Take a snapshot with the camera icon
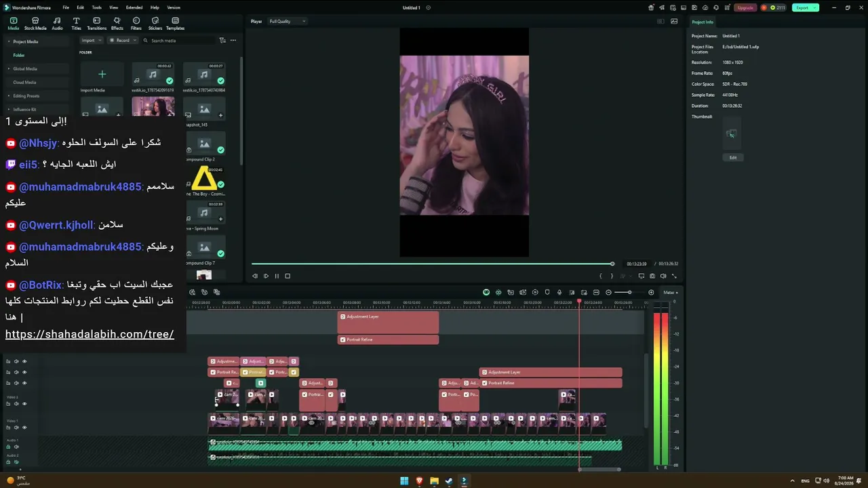 [x=652, y=276]
